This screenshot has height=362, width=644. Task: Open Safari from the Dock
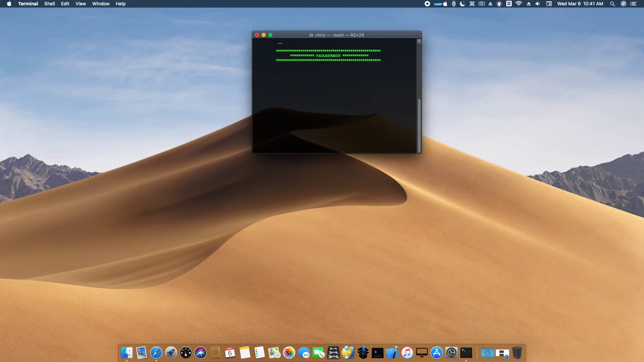(x=156, y=352)
